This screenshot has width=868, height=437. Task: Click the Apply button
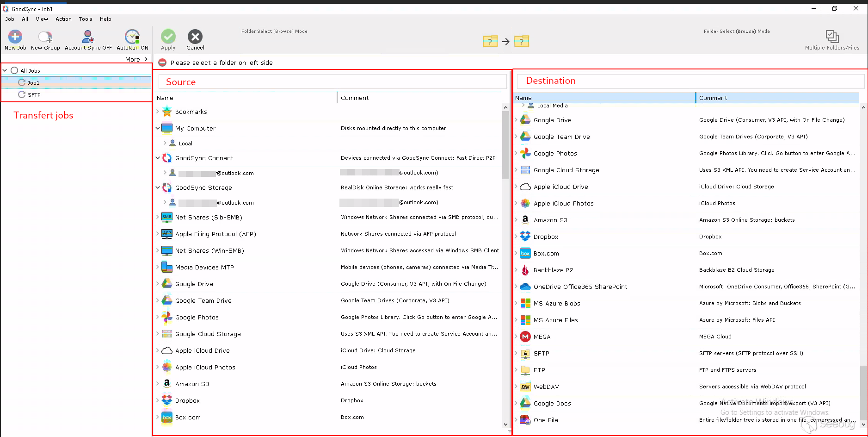pos(168,39)
